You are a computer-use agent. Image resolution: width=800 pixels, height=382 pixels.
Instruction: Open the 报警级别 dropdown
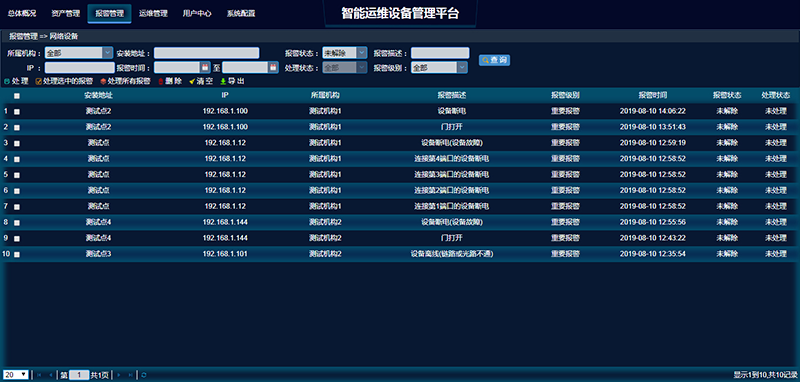pyautogui.click(x=440, y=67)
